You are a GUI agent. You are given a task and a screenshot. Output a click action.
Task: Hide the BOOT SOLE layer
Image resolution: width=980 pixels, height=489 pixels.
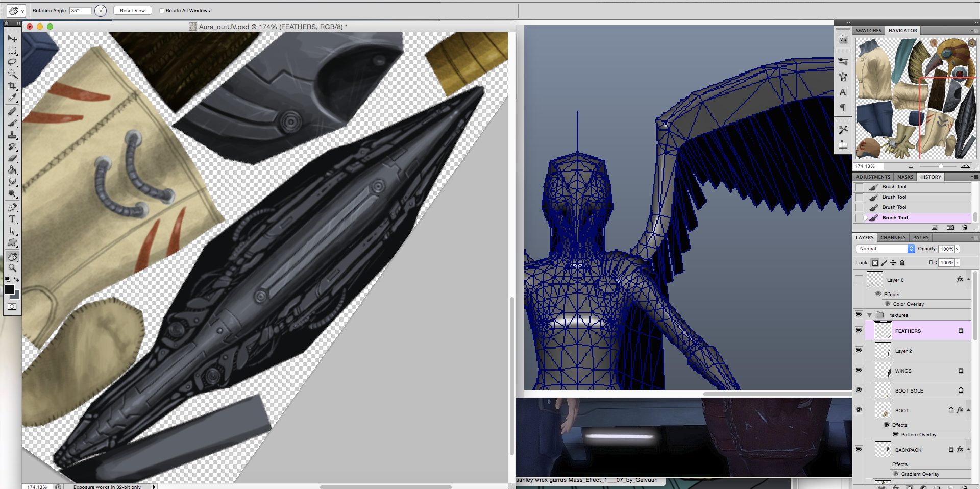(859, 390)
